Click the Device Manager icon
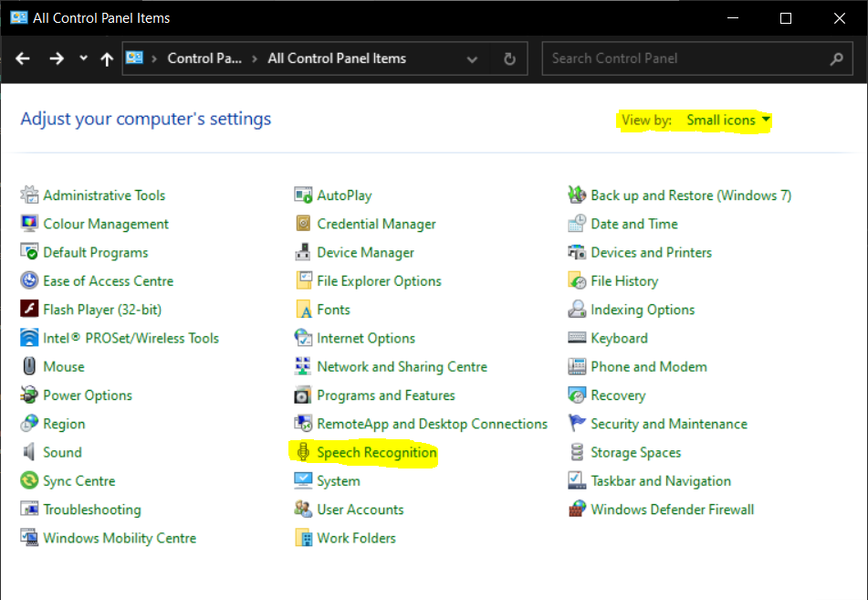868x600 pixels. (x=303, y=252)
